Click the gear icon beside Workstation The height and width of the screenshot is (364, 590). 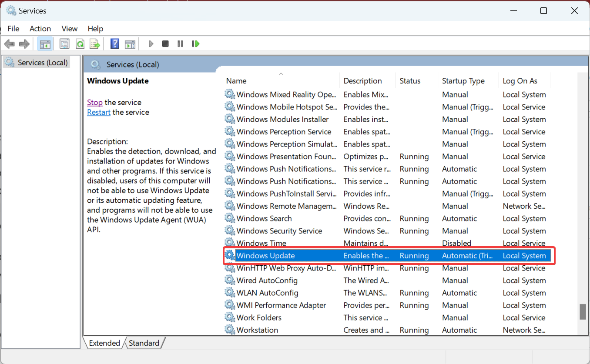click(x=229, y=330)
